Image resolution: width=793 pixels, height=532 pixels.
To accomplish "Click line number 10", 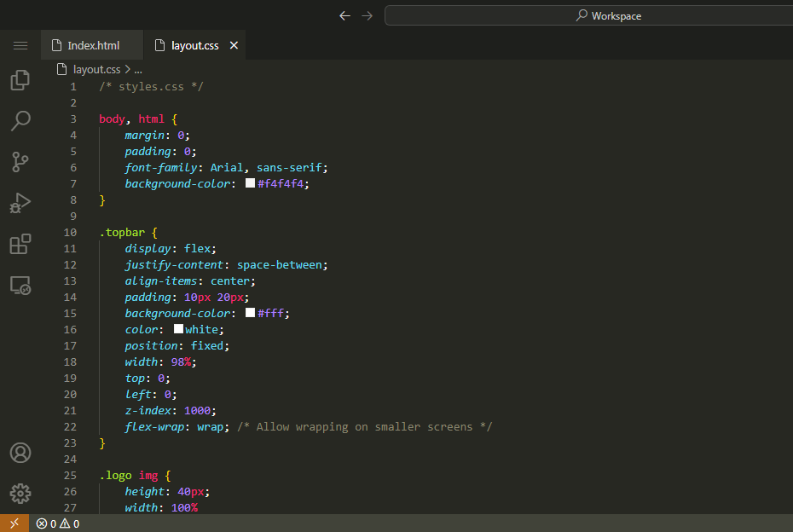I will pyautogui.click(x=70, y=233).
